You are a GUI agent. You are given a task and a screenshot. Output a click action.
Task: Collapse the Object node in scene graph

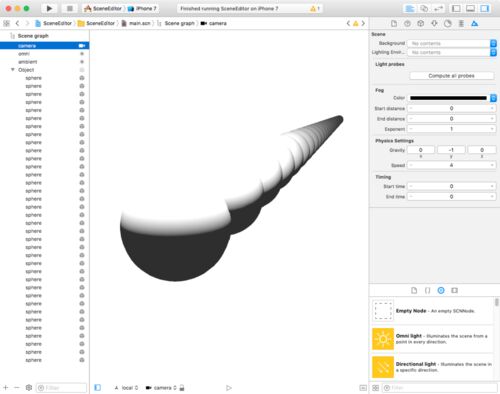tap(13, 70)
